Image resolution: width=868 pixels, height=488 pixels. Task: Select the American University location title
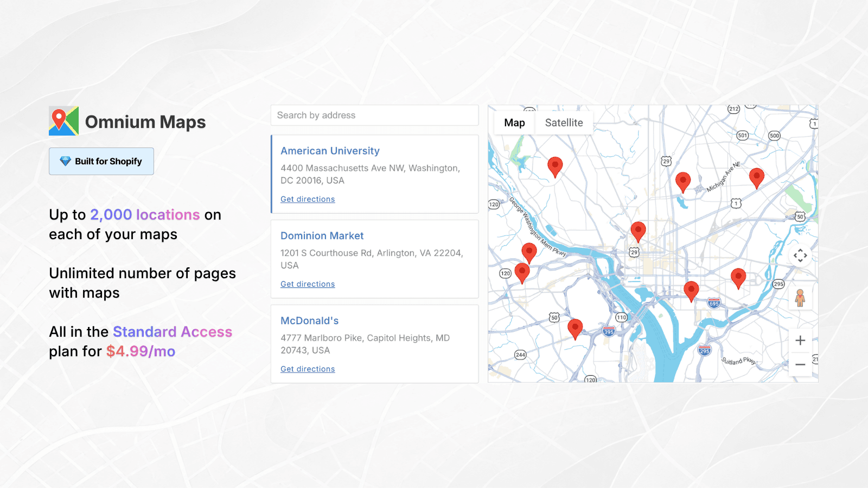coord(330,151)
